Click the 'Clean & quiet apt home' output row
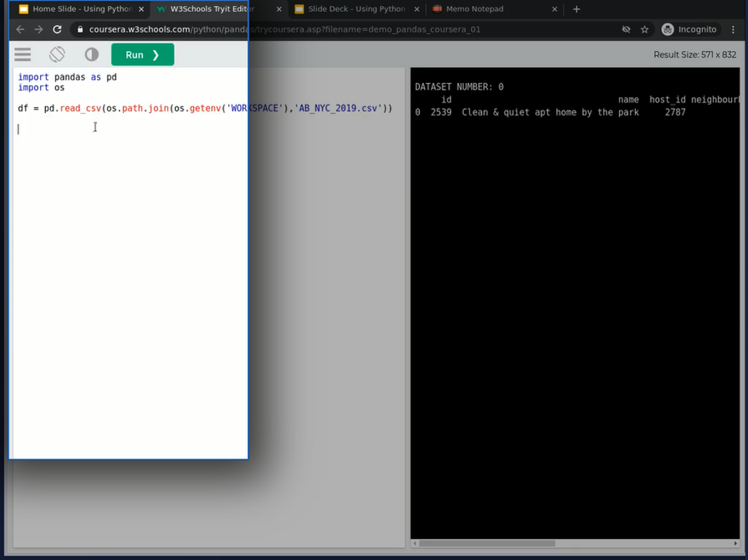 click(550, 112)
